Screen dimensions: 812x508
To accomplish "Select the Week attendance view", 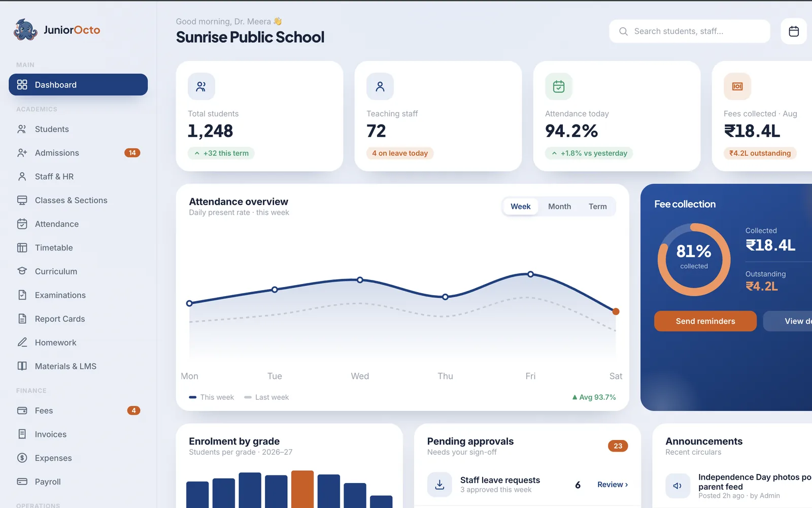I will tap(520, 206).
